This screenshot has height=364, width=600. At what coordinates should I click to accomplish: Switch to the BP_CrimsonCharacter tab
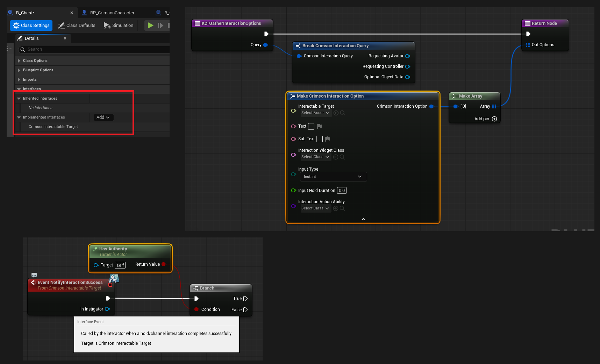[x=112, y=13]
